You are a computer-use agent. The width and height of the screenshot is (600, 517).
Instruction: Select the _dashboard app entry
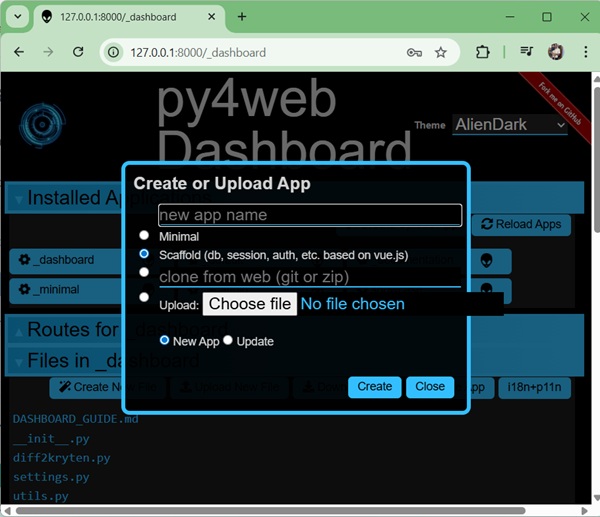point(66,260)
